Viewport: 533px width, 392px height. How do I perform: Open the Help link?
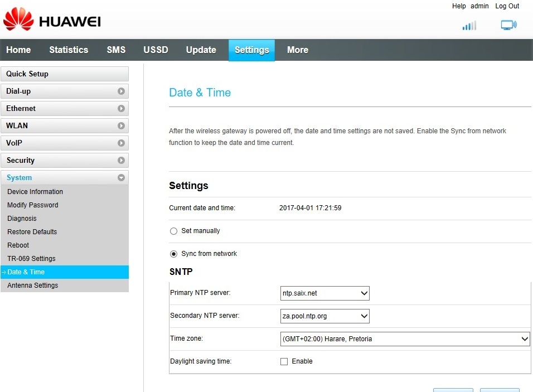pyautogui.click(x=458, y=6)
